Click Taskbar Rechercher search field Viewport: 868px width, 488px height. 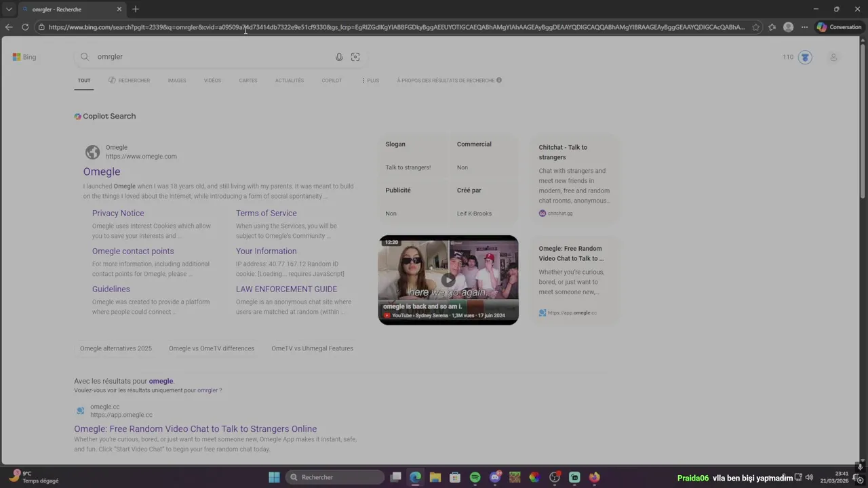[x=335, y=477]
